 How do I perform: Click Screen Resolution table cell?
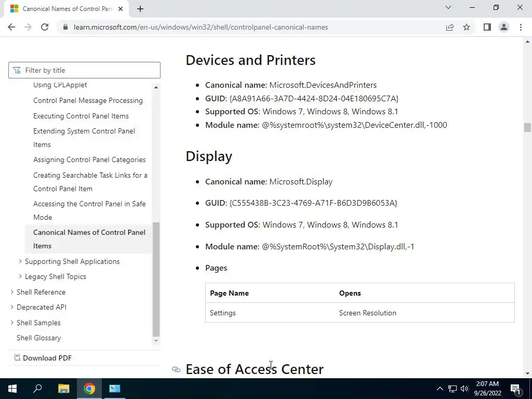(x=367, y=313)
